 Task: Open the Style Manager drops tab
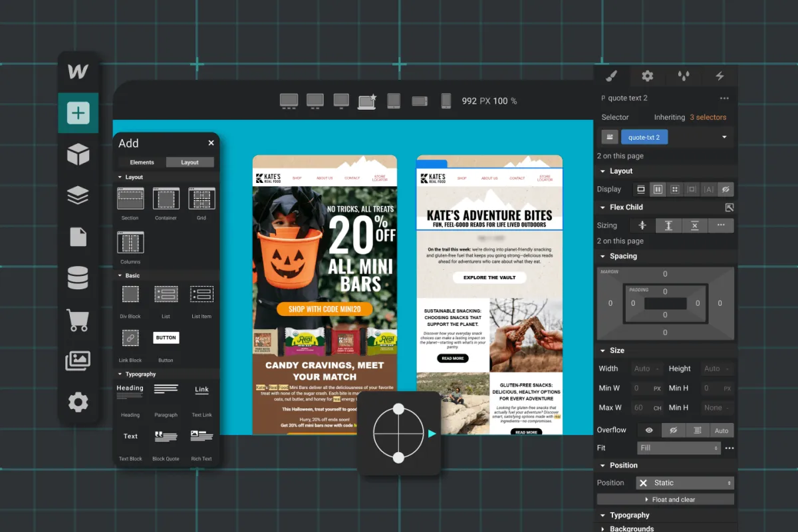(684, 76)
